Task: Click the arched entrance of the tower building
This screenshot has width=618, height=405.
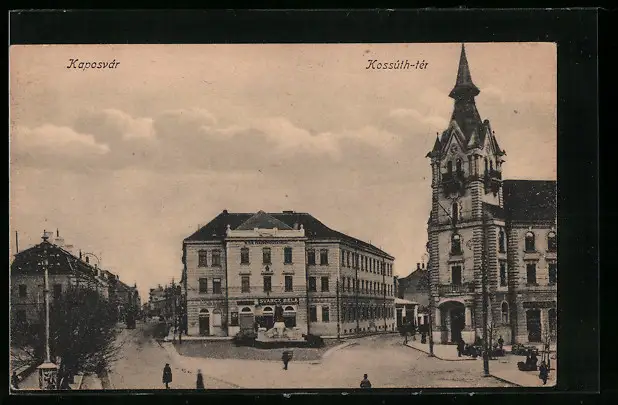Action: click(x=453, y=322)
